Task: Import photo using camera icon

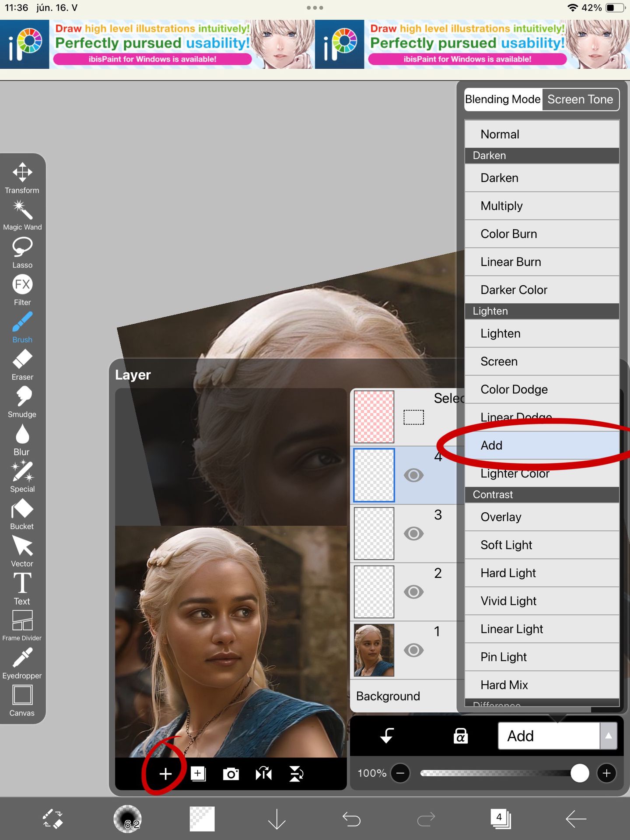Action: [231, 774]
